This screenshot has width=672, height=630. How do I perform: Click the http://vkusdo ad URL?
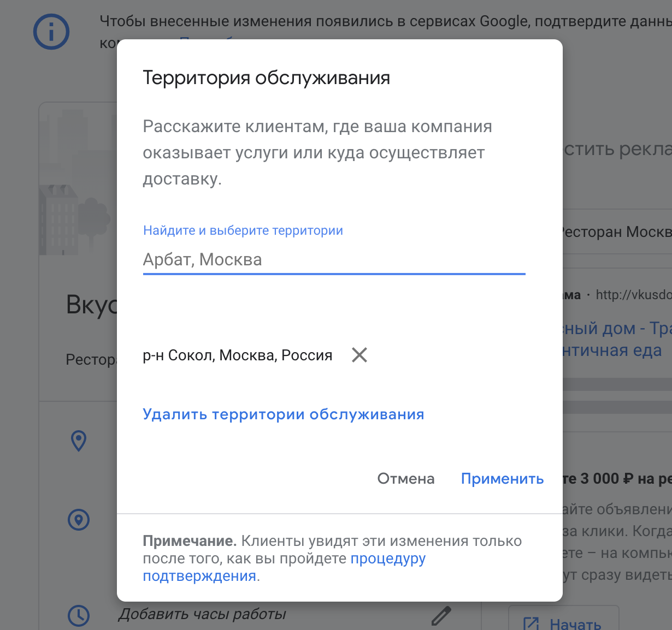point(633,295)
